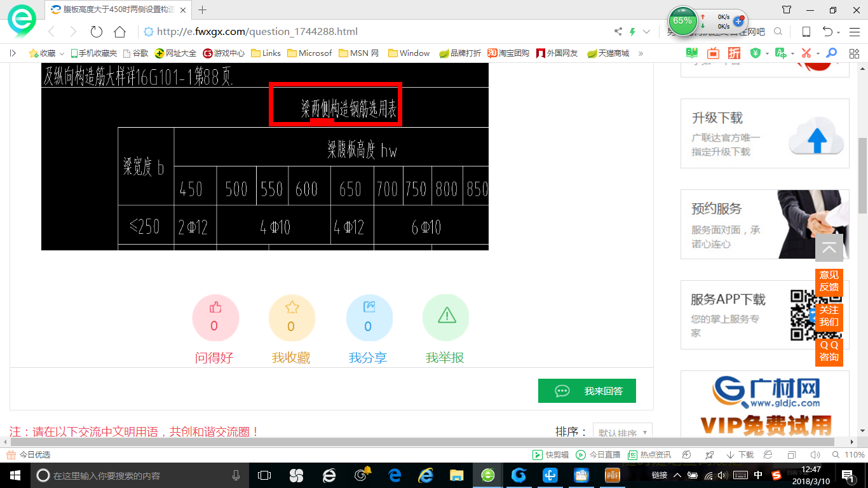Click the share icon in address bar
Image resolution: width=868 pixels, height=488 pixels.
618,32
